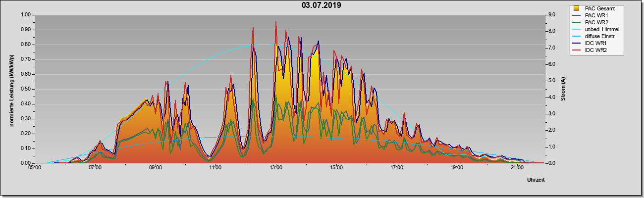Click the 9.0 right axis value

550,15
